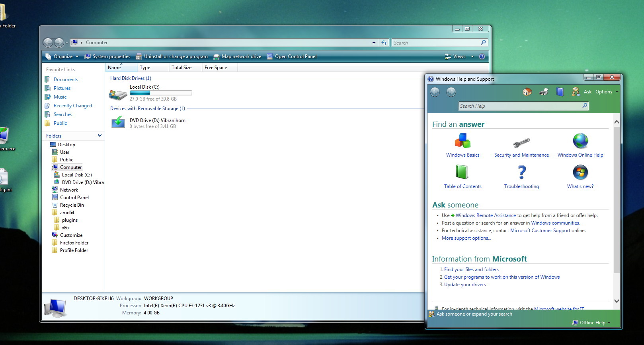Open Local Disk (C:) drive icon

[118, 94]
